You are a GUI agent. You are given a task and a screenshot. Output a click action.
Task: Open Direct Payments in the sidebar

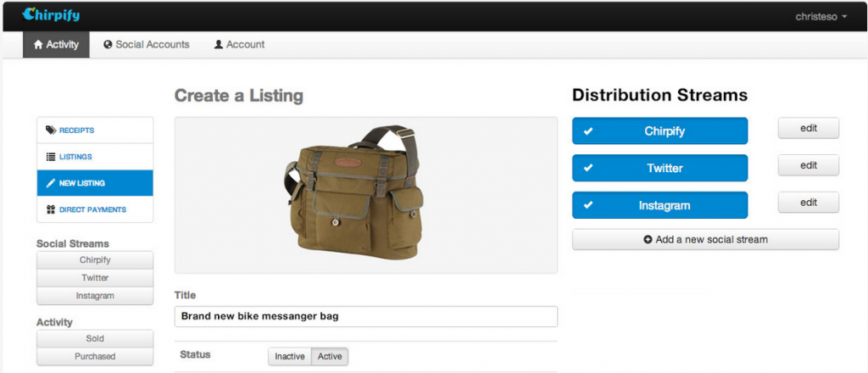(95, 209)
